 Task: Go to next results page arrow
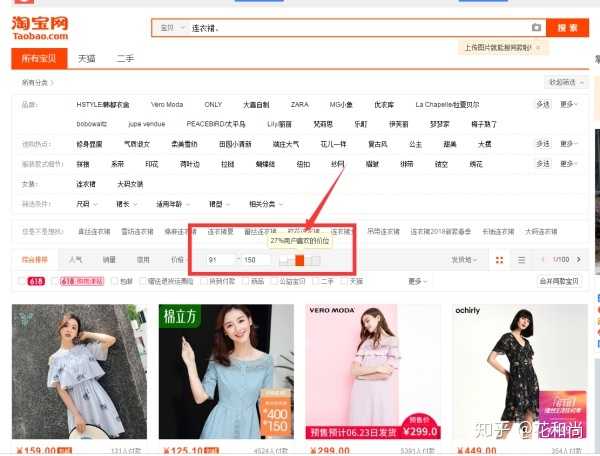586,260
